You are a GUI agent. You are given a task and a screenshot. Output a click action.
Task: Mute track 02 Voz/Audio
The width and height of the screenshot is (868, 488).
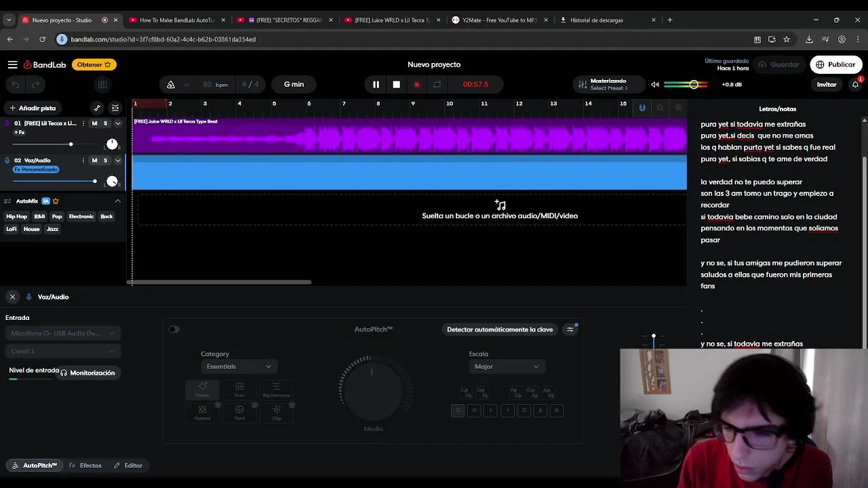click(x=94, y=161)
